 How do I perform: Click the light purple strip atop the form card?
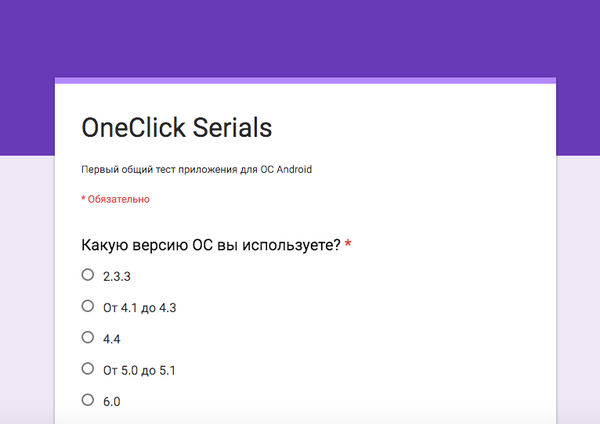coord(300,80)
